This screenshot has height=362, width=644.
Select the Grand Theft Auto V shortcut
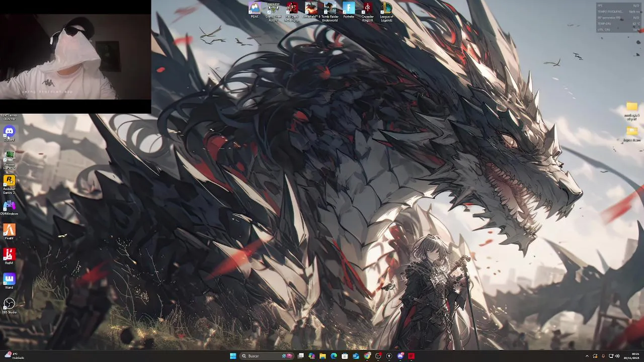pos(273,12)
